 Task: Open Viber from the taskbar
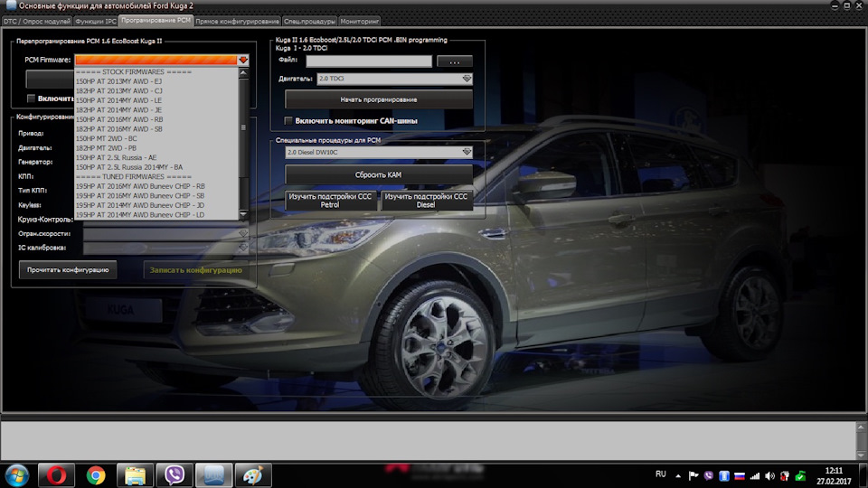175,474
